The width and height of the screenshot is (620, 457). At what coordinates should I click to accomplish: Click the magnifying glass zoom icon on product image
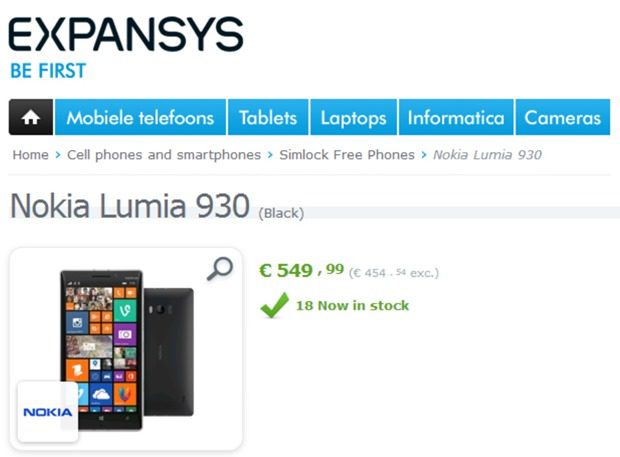[x=220, y=269]
